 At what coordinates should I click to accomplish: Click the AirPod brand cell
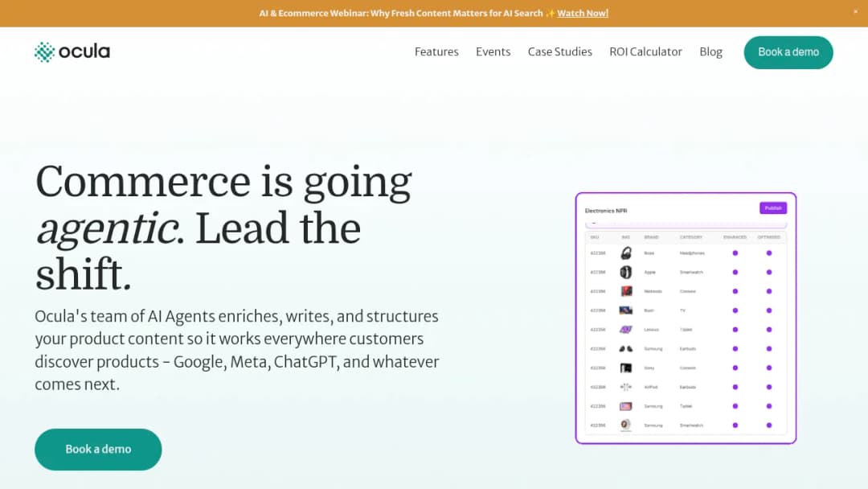tap(650, 387)
